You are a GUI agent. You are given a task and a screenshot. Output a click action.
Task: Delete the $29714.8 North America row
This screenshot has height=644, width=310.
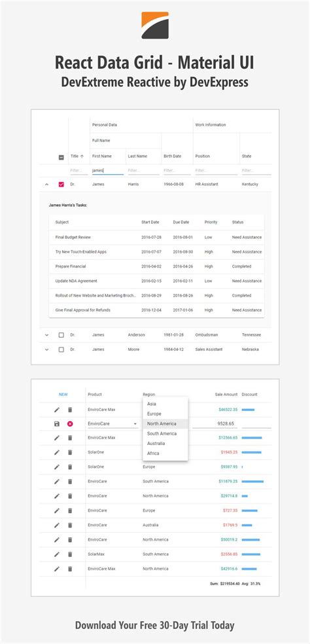click(x=70, y=495)
